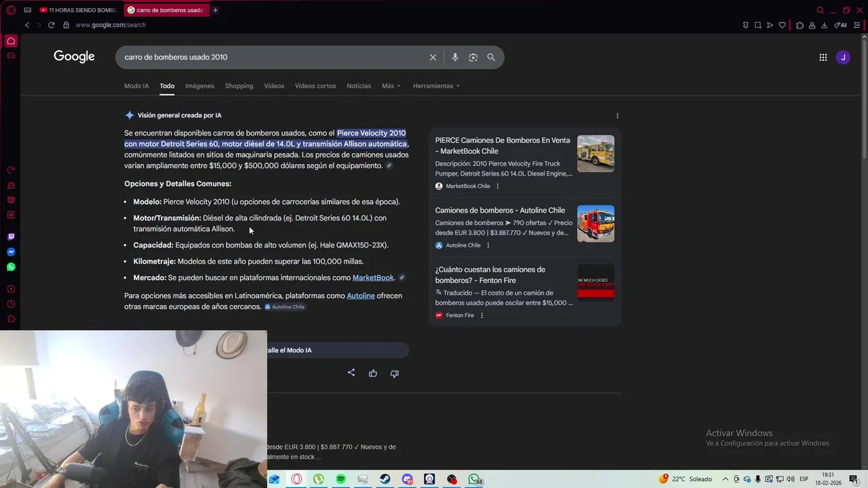Follow the MarketBook link in text

373,278
